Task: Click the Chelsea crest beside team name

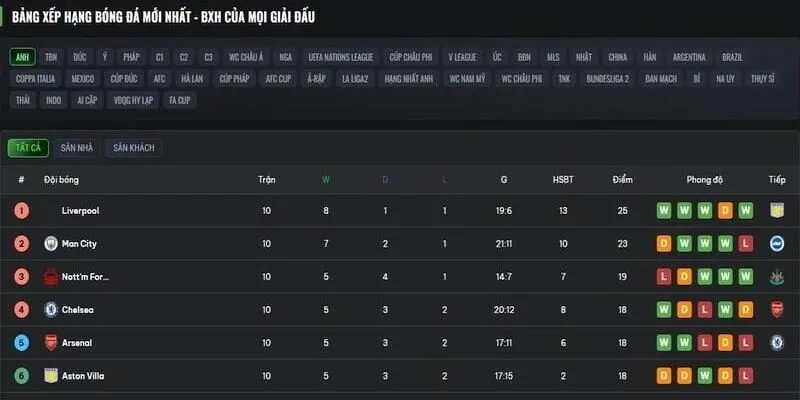Action: [x=51, y=309]
